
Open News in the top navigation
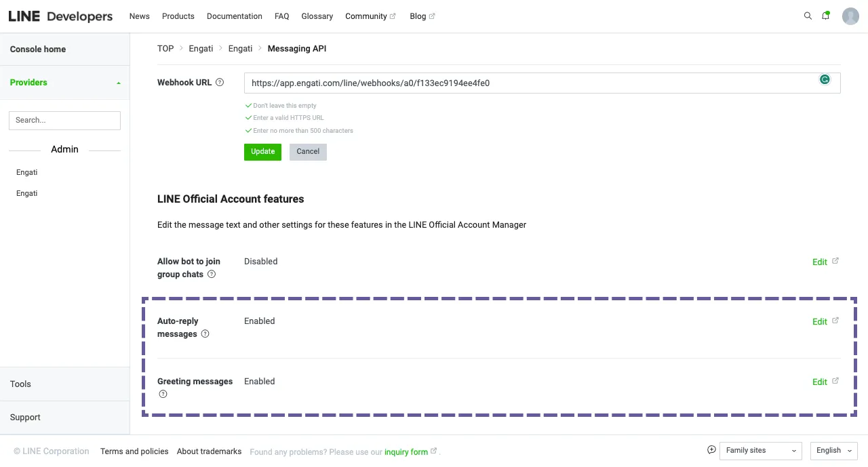(140, 16)
